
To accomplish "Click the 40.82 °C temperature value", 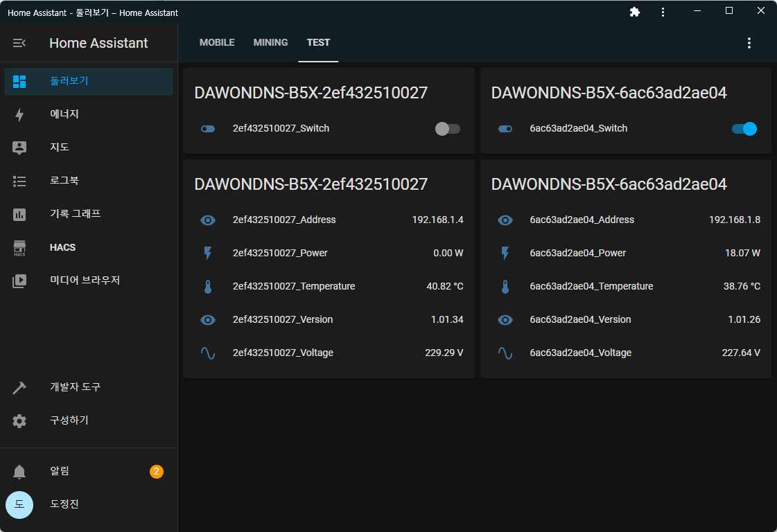I will [444, 286].
